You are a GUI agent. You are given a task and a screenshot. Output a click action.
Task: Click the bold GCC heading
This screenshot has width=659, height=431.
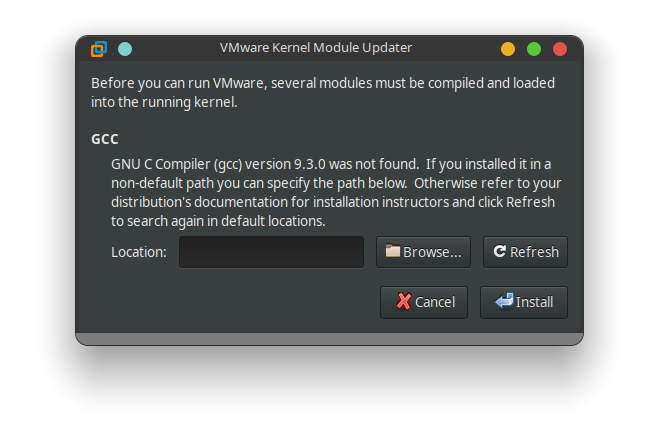(105, 139)
